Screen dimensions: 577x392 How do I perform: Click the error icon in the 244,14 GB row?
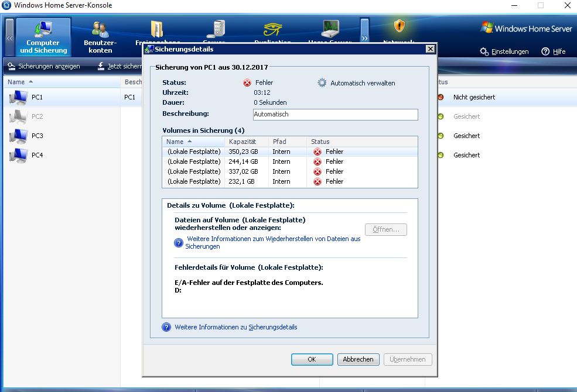point(317,161)
